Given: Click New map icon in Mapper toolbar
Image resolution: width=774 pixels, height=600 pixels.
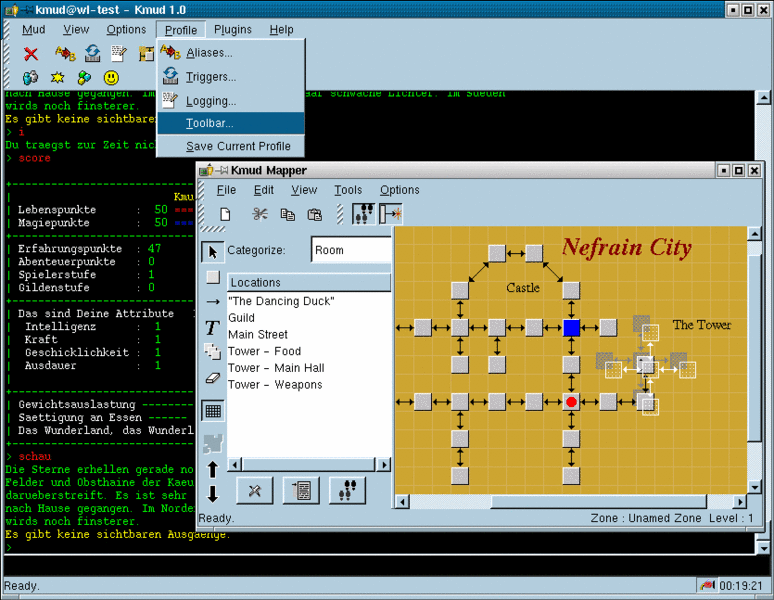Looking at the screenshot, I should (x=225, y=214).
